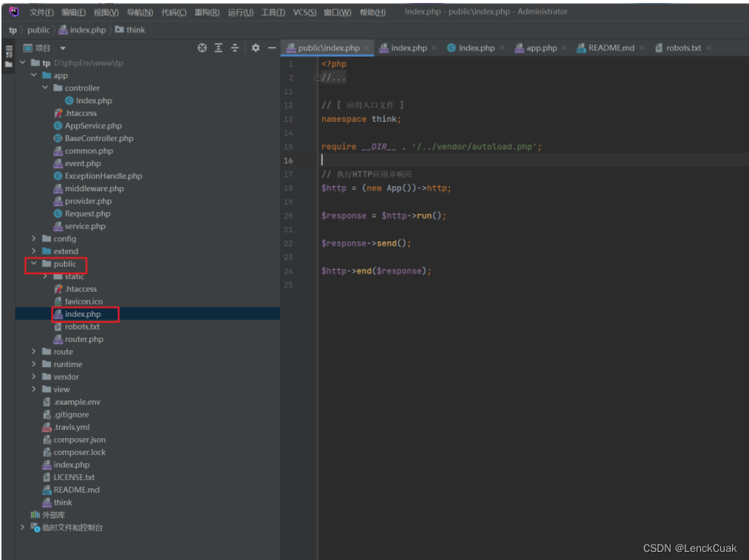Click the tp breadcrumb in navigation bar
The image size is (749, 560).
pyautogui.click(x=13, y=30)
